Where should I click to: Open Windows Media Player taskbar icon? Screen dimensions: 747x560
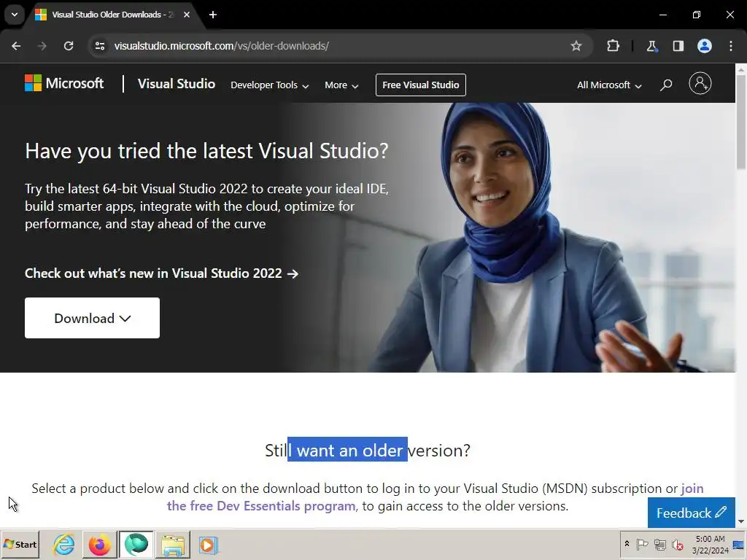[x=208, y=545]
